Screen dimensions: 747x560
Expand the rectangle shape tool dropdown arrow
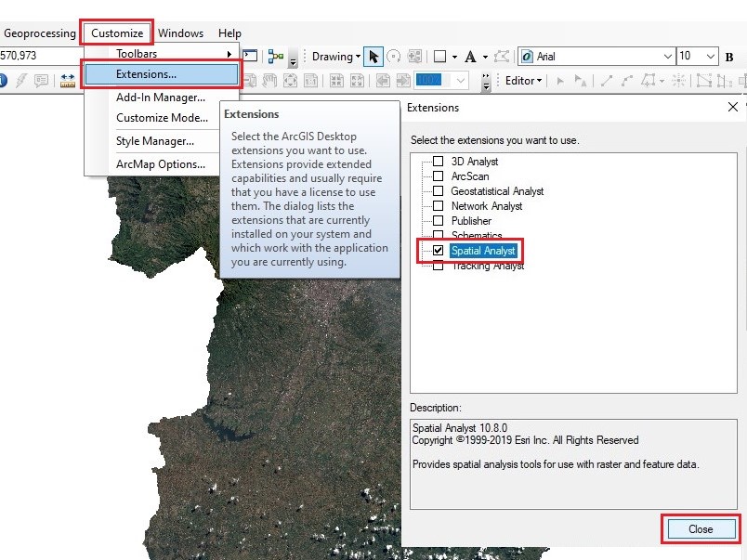(455, 58)
